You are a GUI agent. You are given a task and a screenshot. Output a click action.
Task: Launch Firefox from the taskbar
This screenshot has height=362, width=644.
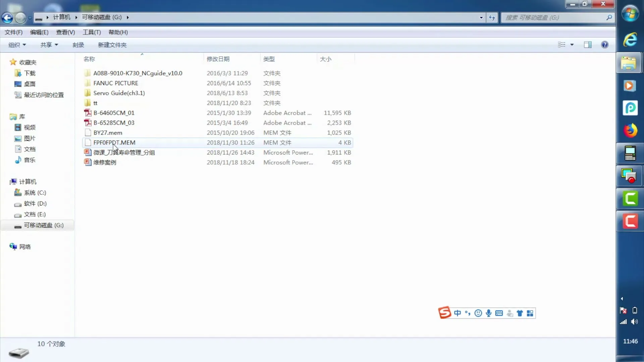pyautogui.click(x=630, y=130)
